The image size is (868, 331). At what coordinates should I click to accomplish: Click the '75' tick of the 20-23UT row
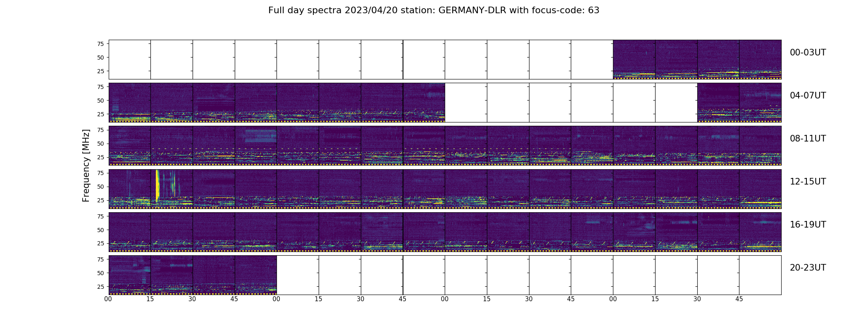[x=100, y=259]
